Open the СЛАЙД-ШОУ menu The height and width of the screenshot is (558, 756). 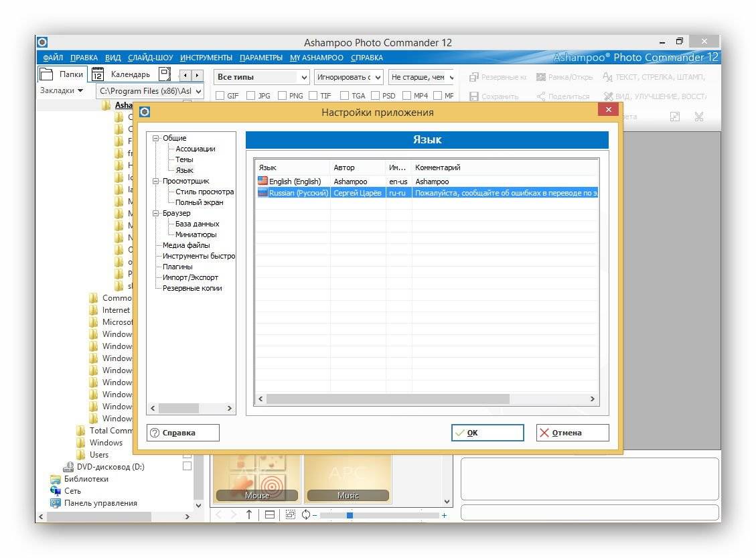coord(151,58)
